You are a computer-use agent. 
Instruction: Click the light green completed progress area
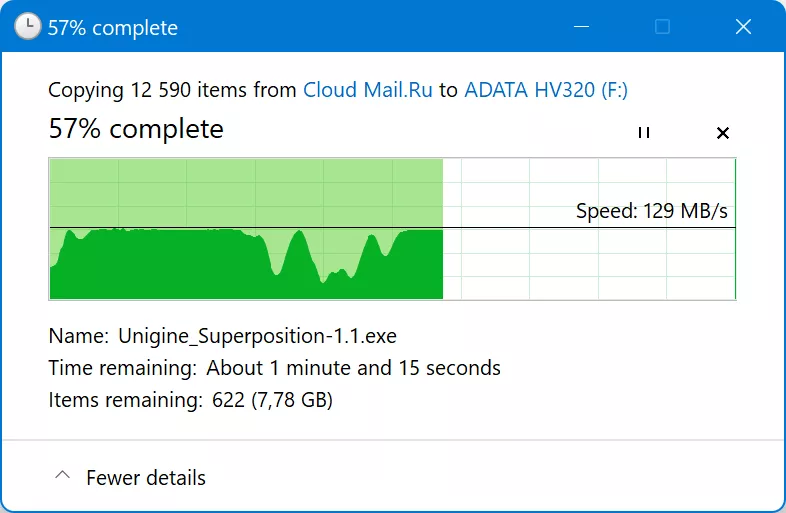point(246,193)
